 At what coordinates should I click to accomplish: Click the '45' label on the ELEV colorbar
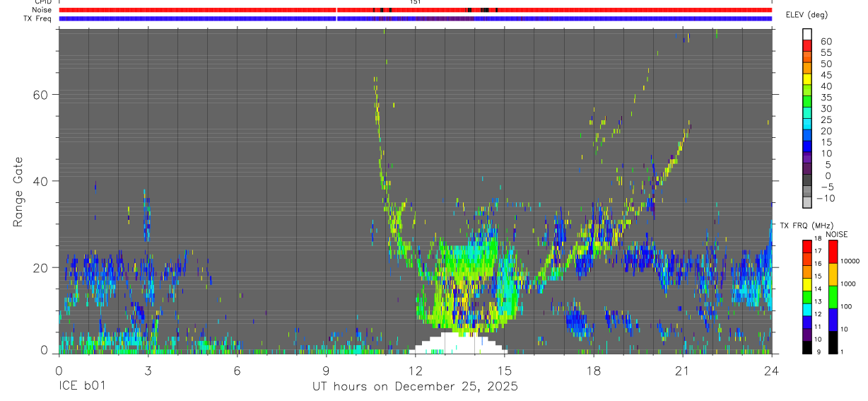pos(826,75)
